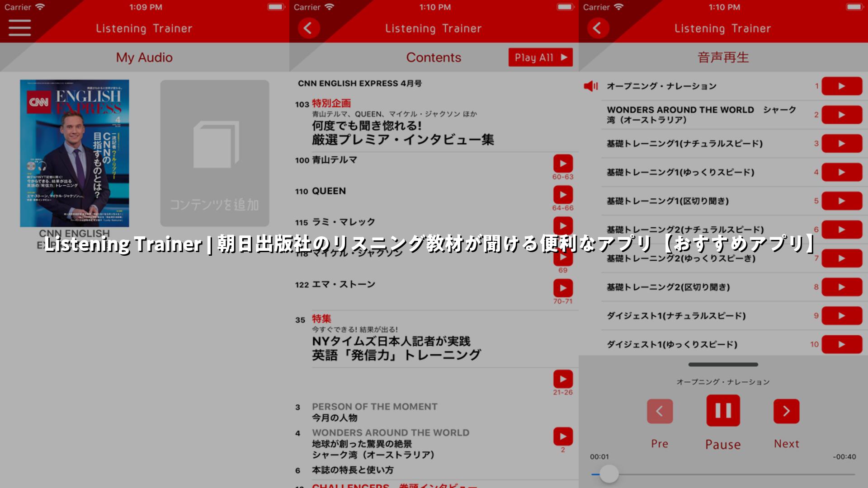Screen dimensions: 868x488
Task: Tap back arrow on 音声再生 screen
Action: [598, 28]
